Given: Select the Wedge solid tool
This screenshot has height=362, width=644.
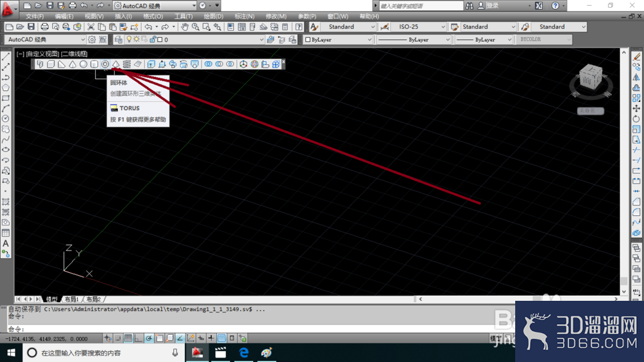Looking at the screenshot, I should coord(62,64).
